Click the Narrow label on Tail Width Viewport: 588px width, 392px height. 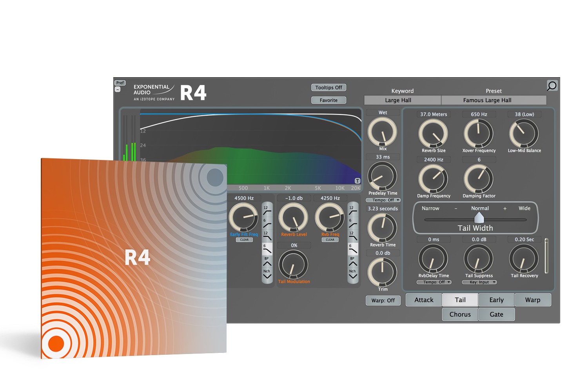coord(430,208)
